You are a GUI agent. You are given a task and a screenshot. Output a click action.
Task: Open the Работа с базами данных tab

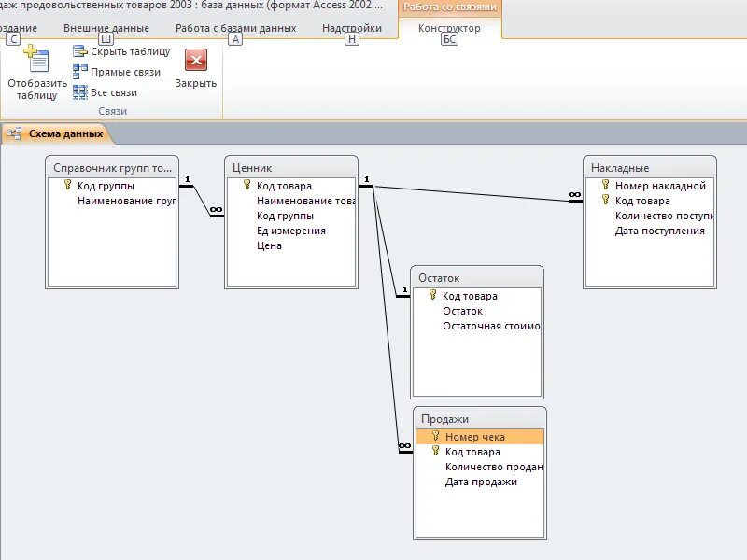(236, 28)
